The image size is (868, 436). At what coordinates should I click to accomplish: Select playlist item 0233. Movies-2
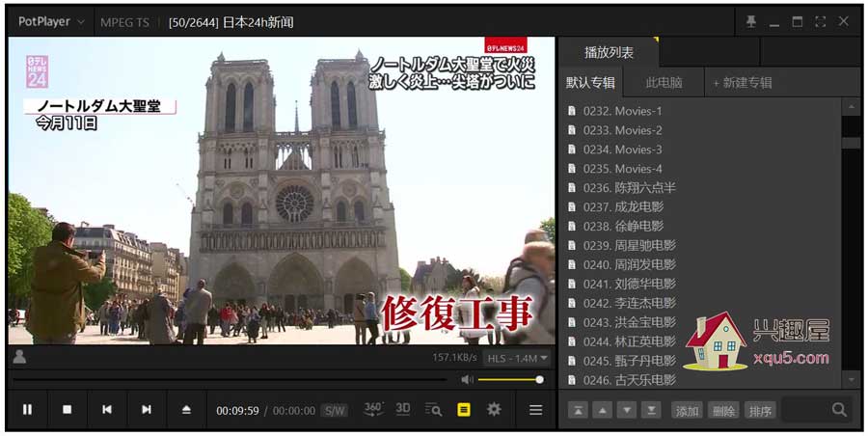(700, 131)
